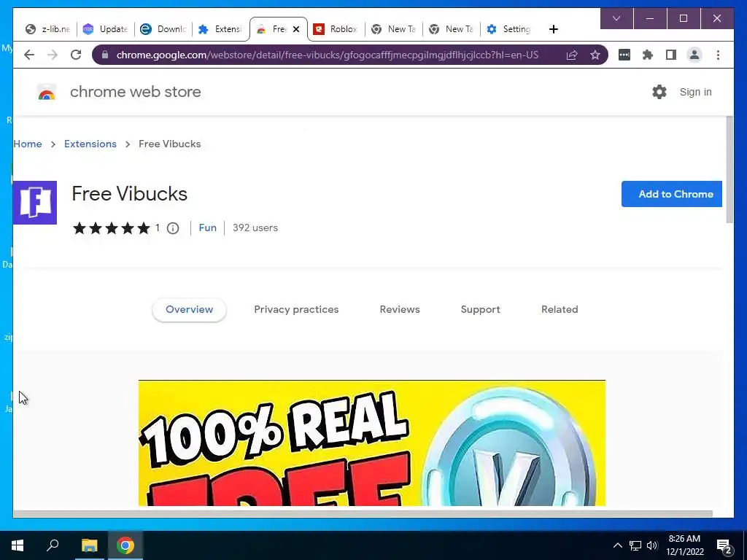Screen dimensions: 747x560
Task: Open network status tray icon
Action: pyautogui.click(x=635, y=545)
